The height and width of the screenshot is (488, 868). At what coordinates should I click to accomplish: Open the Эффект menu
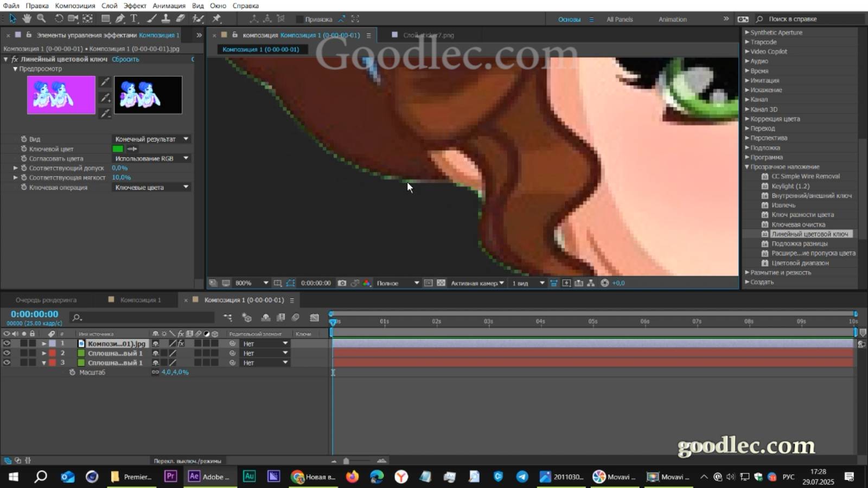tap(136, 5)
